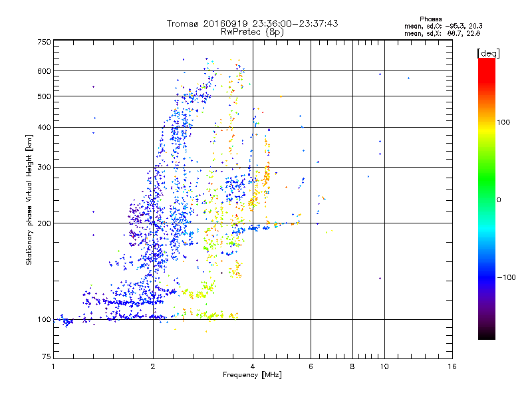Click the y-axis tick label '750'
This screenshot has height=399, width=532.
[x=45, y=42]
